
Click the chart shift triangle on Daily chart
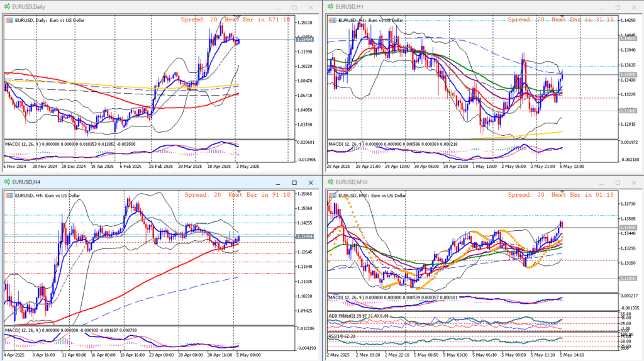point(238,17)
